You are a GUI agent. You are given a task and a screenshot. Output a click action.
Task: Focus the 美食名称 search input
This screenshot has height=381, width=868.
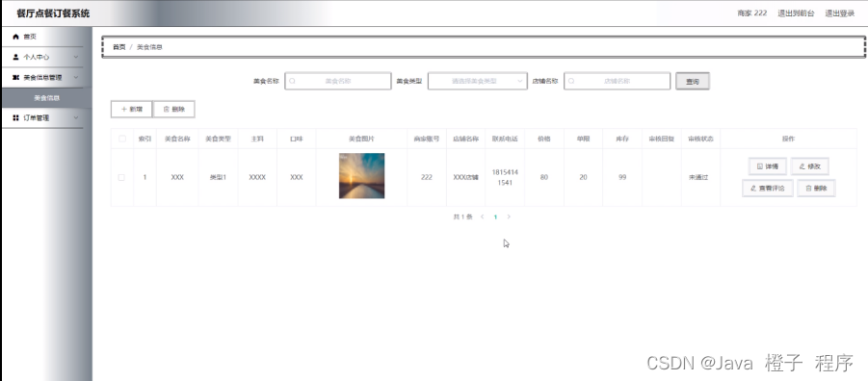[x=338, y=81]
